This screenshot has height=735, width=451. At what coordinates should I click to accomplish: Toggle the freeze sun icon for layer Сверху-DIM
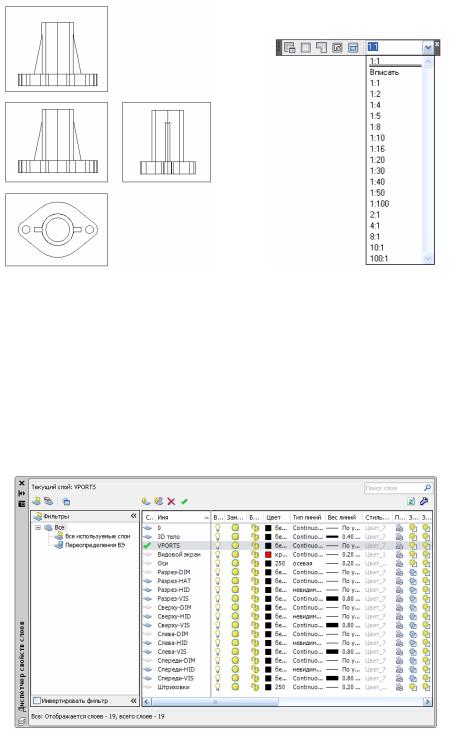(235, 608)
